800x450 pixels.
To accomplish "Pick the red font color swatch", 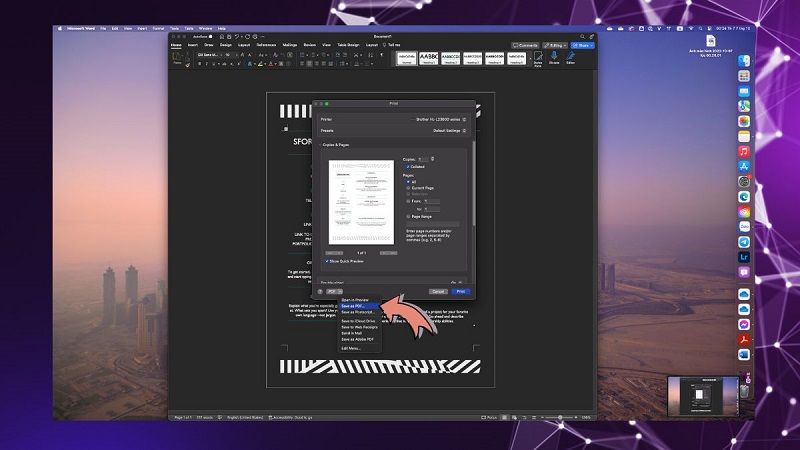I will tap(270, 64).
